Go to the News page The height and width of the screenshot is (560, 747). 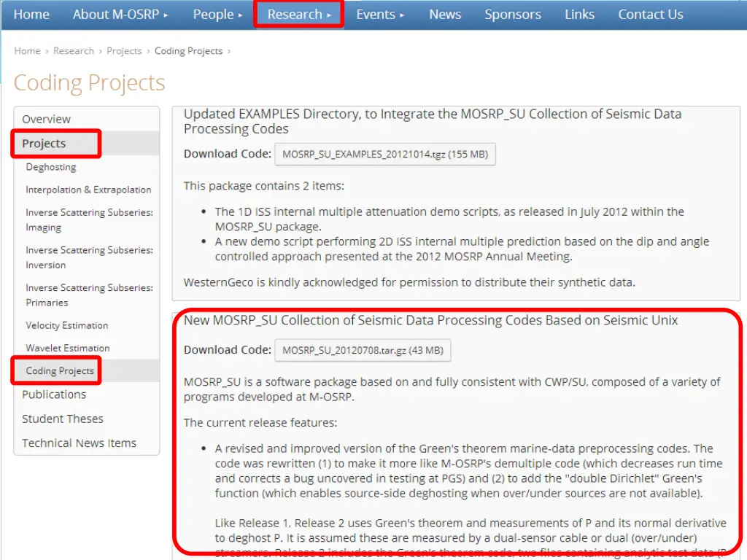445,15
